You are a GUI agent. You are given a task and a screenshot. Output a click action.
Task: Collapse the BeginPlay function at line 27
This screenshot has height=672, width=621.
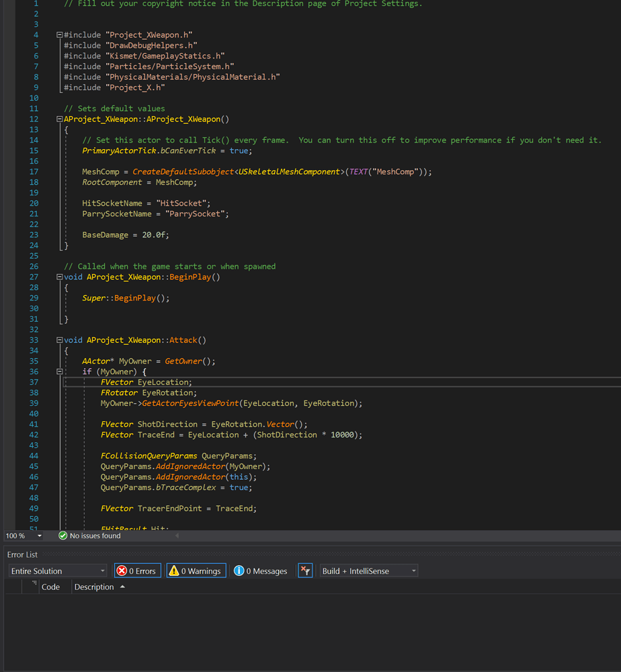60,277
